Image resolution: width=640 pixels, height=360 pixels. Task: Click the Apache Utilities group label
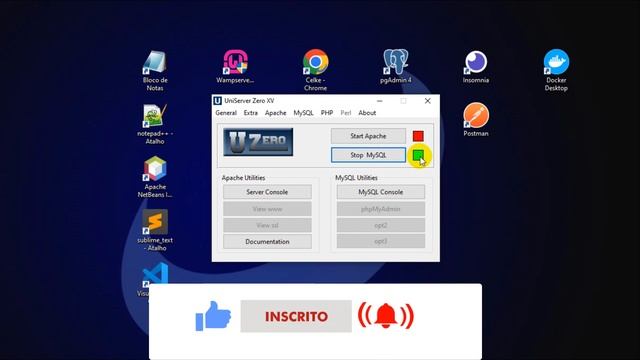point(243,178)
